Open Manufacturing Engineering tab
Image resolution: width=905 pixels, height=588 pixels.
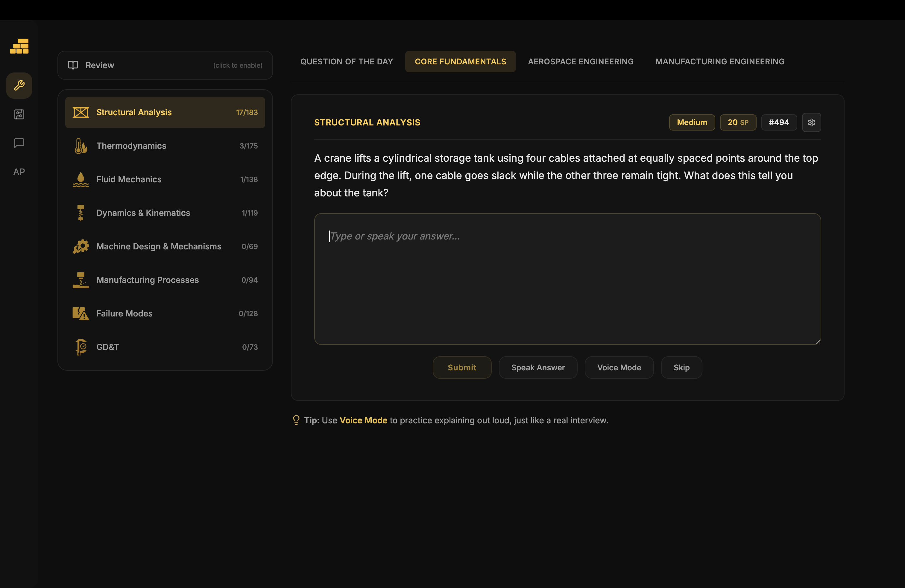(719, 62)
